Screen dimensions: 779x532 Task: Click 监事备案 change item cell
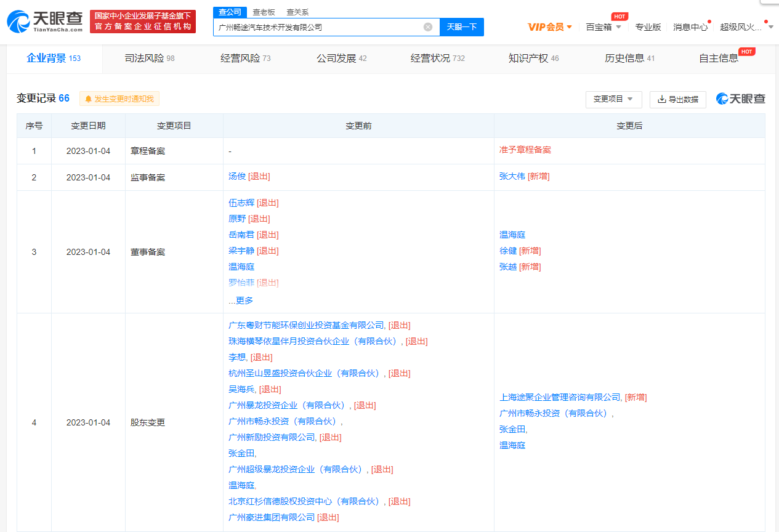pyautogui.click(x=174, y=177)
